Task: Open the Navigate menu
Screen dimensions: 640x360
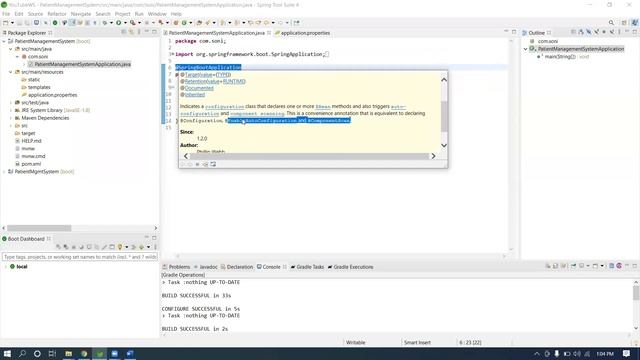Action: [81, 14]
